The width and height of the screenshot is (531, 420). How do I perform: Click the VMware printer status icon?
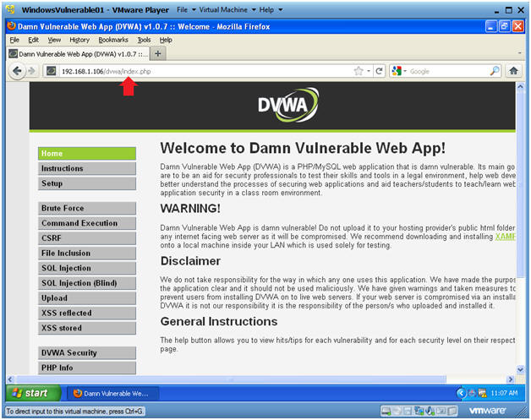pyautogui.click(x=441, y=411)
